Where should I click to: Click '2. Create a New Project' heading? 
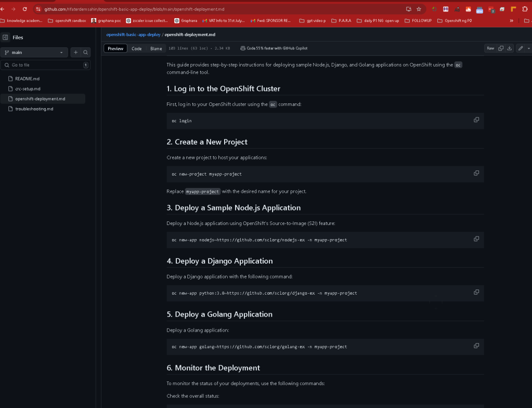point(207,142)
